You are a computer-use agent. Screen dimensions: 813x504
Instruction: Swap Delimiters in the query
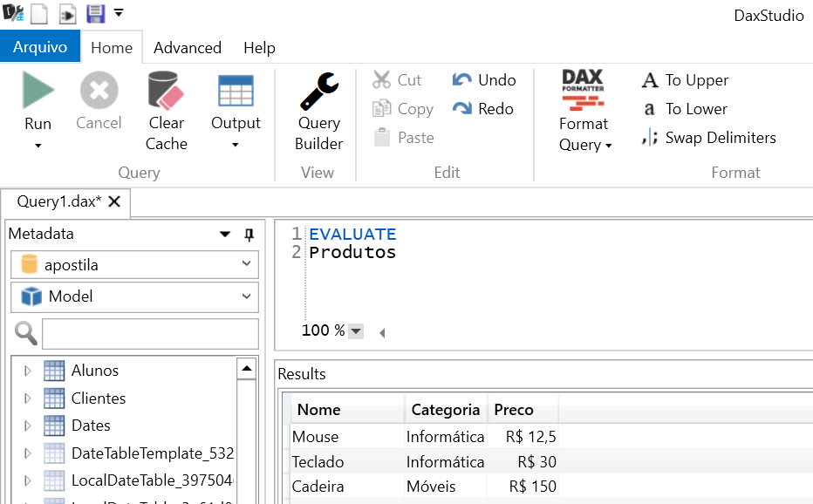(713, 137)
